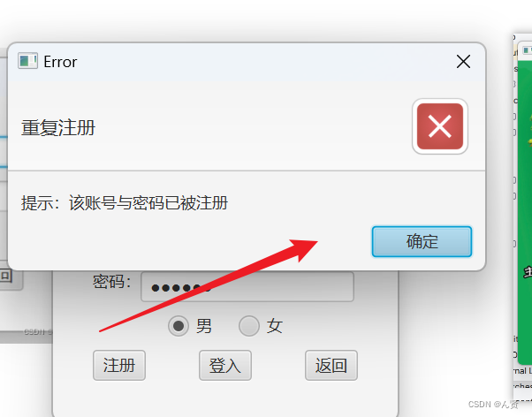Select the 男 radio button
The image size is (532, 417).
coord(179,326)
